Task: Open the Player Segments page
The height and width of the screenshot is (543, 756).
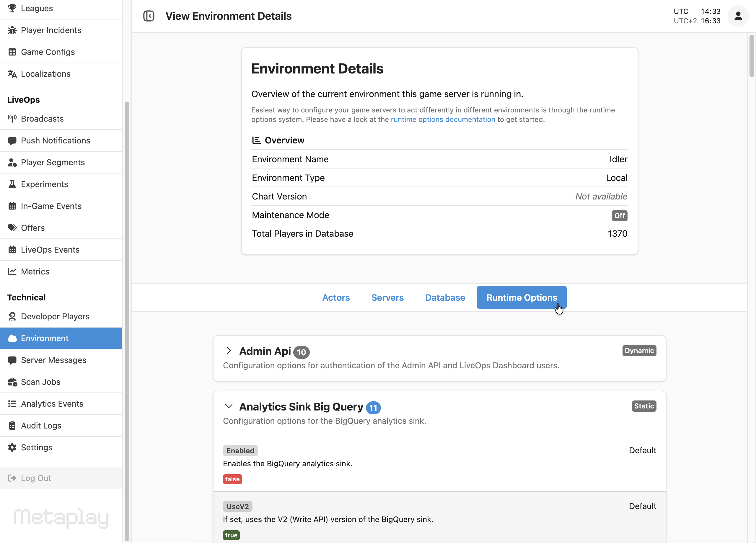Action: click(53, 162)
